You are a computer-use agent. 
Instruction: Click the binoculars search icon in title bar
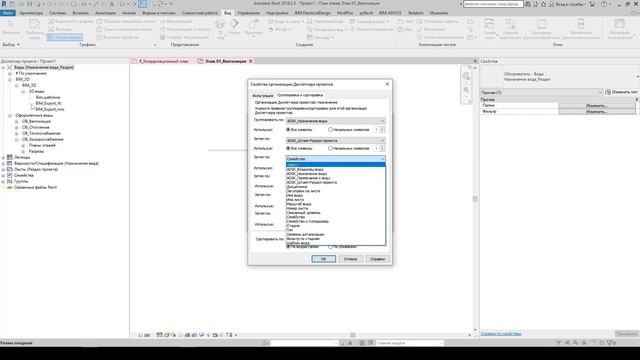click(x=528, y=4)
